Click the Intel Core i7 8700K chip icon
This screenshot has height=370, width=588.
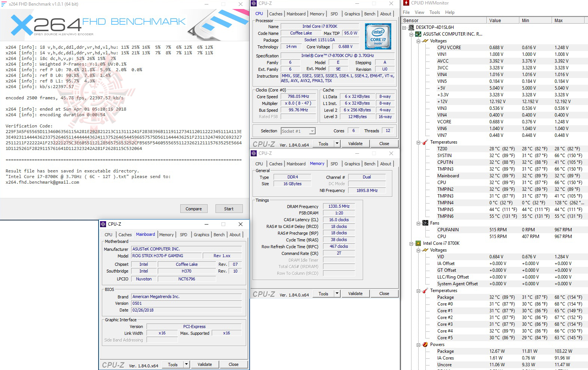pyautogui.click(x=418, y=243)
